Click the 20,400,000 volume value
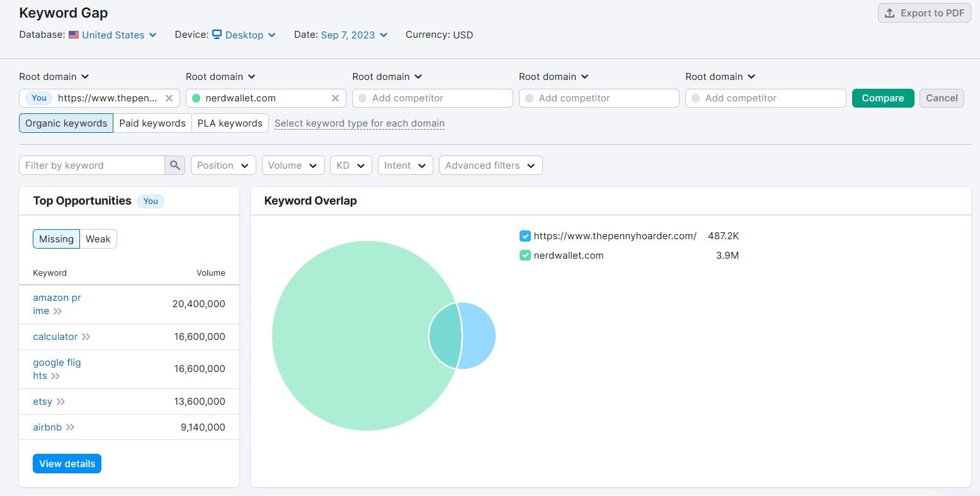Screen dimensions: 980x496 click(198, 304)
